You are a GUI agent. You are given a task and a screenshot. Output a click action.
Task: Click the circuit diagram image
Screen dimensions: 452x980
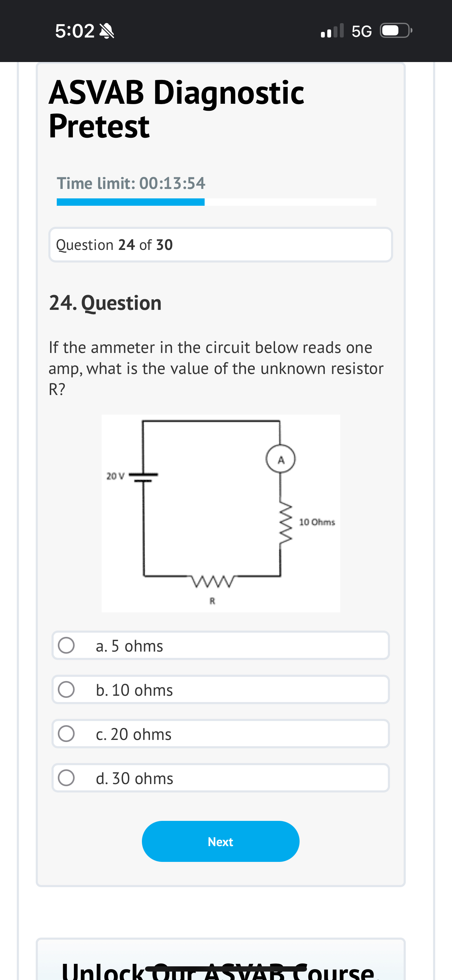pos(221,512)
